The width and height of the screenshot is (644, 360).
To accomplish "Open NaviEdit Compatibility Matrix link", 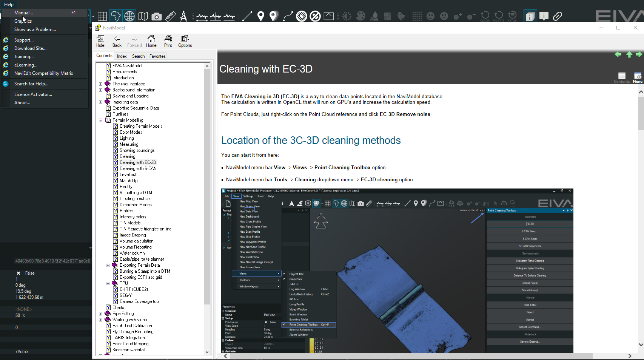I will (x=45, y=73).
